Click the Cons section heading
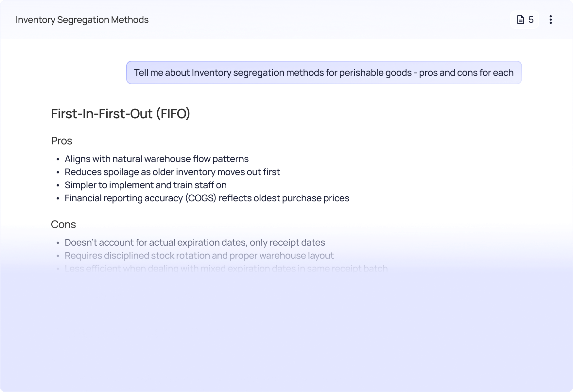 tap(63, 224)
